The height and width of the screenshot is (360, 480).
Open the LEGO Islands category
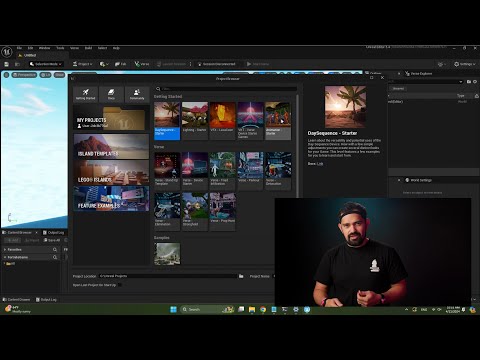(x=111, y=172)
